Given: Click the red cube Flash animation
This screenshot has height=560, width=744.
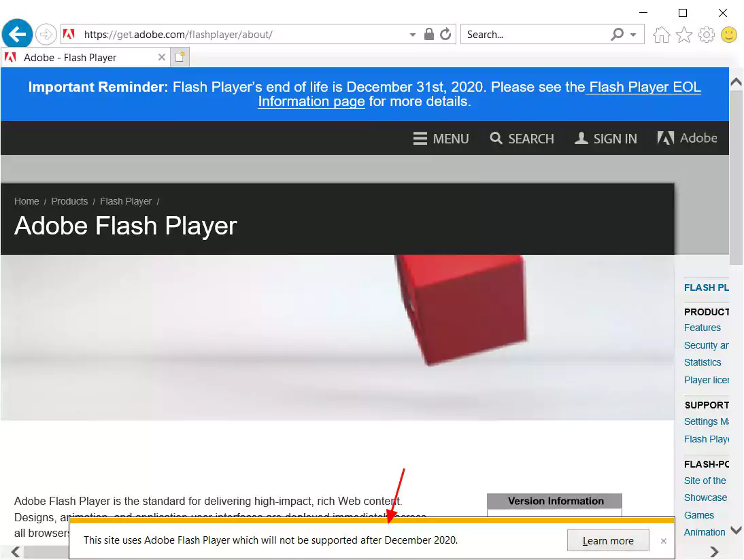Looking at the screenshot, I should click(x=461, y=309).
